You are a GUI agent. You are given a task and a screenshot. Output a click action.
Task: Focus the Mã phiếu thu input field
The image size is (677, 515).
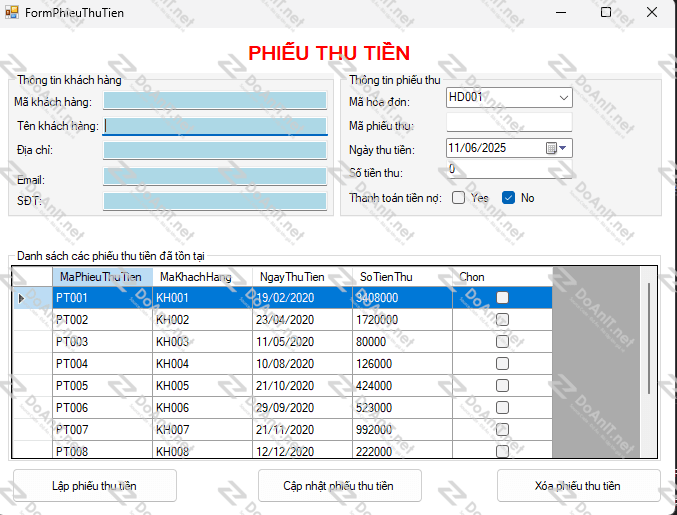click(x=509, y=123)
